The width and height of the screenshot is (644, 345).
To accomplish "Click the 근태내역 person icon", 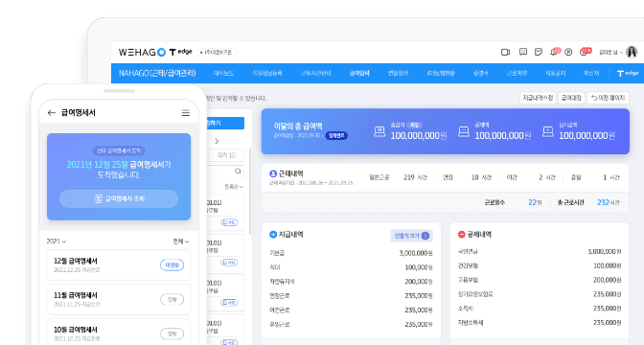I will point(273,174).
